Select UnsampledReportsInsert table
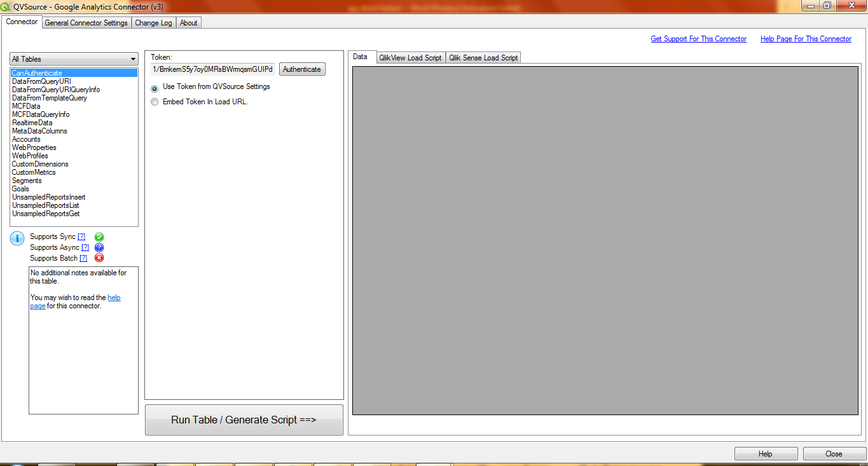The height and width of the screenshot is (466, 868). click(x=74, y=197)
